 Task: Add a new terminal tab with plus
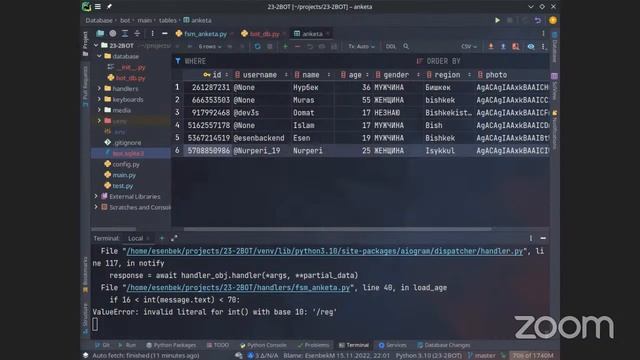pyautogui.click(x=162, y=238)
